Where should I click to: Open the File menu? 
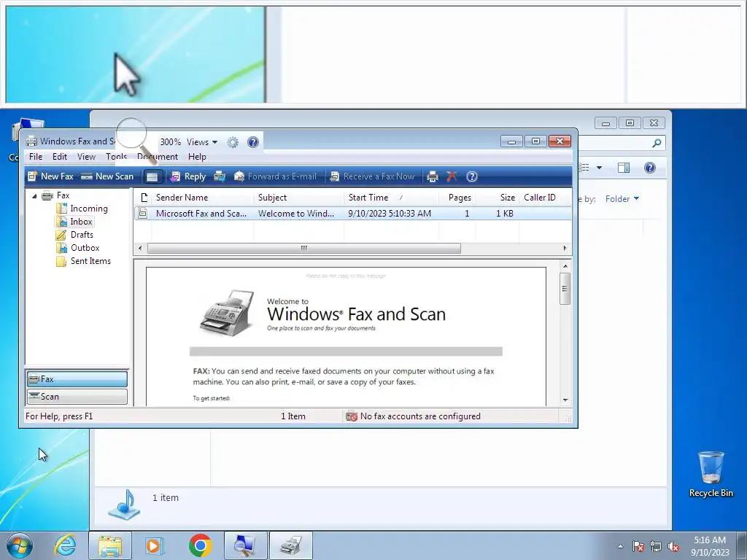coord(36,157)
